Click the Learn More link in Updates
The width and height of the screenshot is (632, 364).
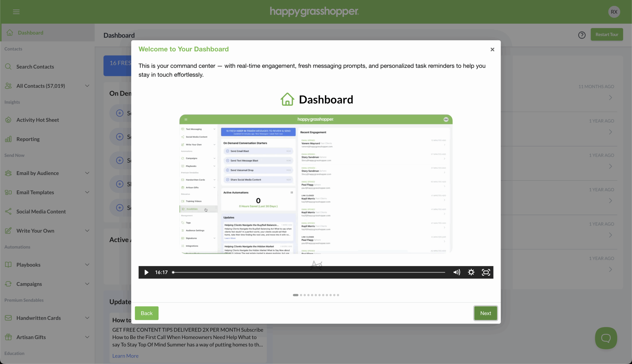pos(125,356)
